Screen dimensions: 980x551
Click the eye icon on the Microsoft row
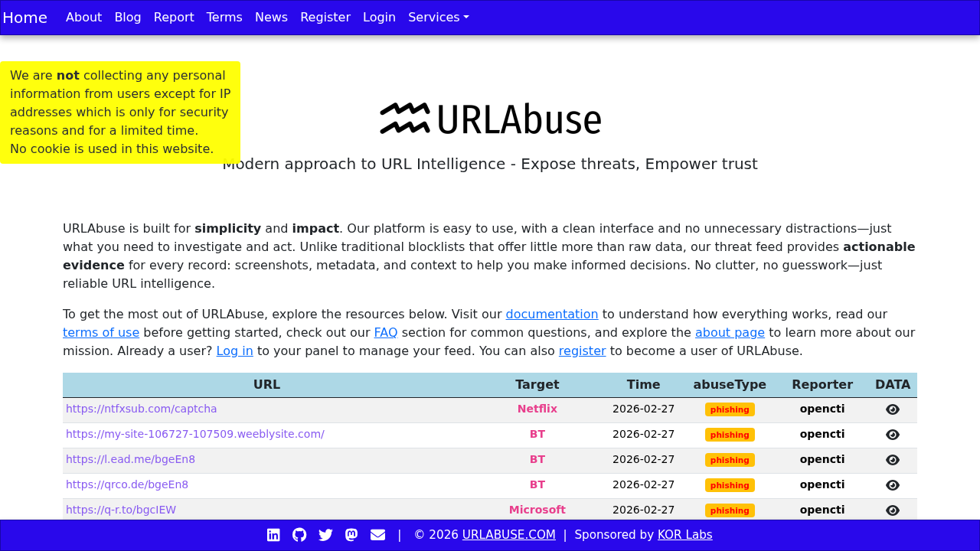(x=891, y=510)
